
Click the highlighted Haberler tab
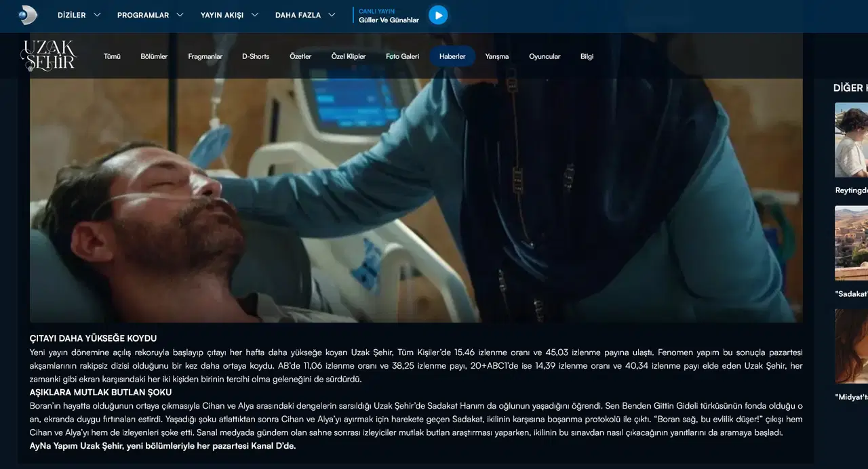(452, 56)
